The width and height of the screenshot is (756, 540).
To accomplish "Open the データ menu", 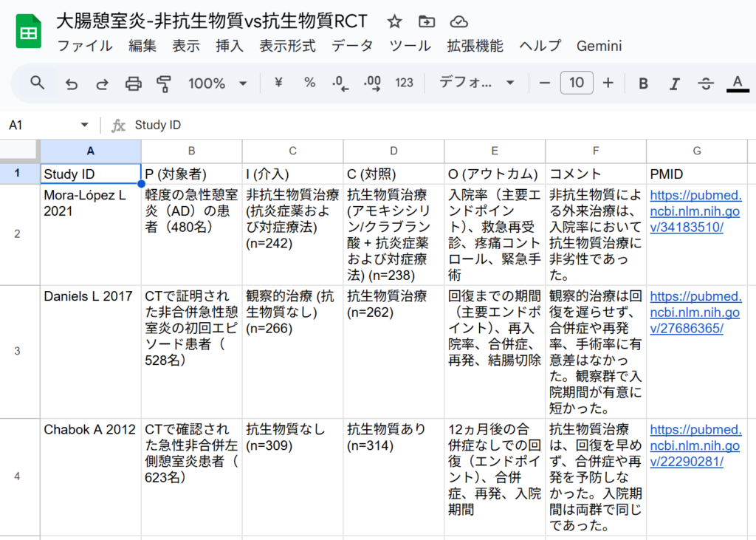I will click(352, 46).
